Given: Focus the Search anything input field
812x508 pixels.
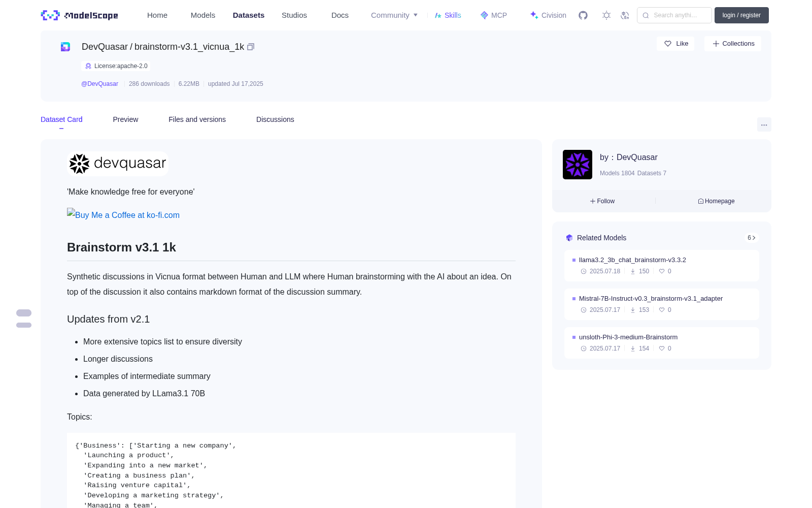Looking at the screenshot, I should tap(674, 15).
